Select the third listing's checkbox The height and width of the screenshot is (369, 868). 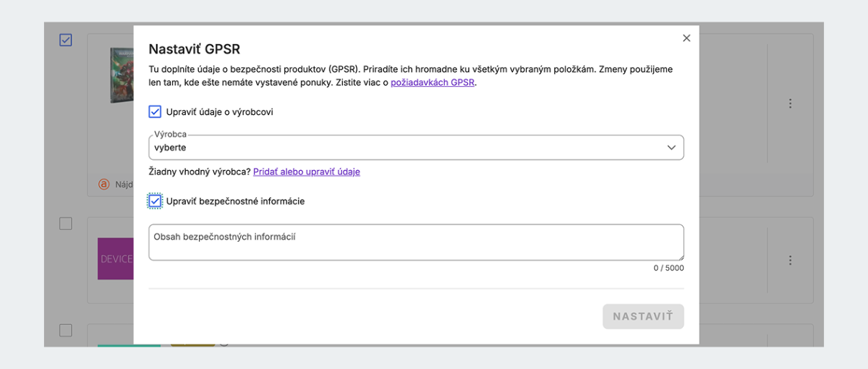click(66, 330)
